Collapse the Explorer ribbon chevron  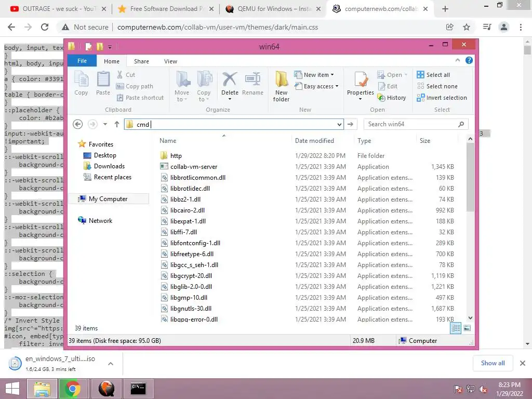[x=458, y=60]
